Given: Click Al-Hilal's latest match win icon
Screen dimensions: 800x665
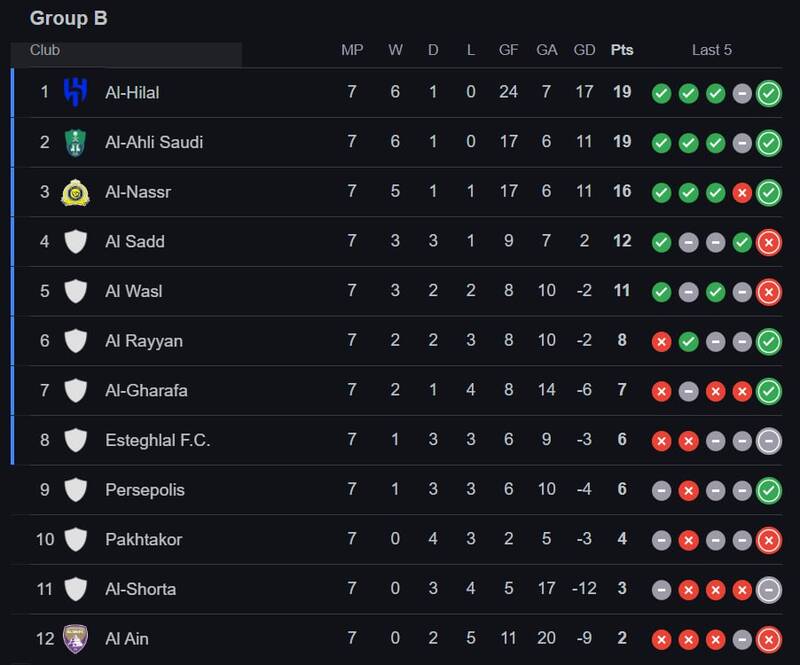Looking at the screenshot, I should click(x=768, y=93).
